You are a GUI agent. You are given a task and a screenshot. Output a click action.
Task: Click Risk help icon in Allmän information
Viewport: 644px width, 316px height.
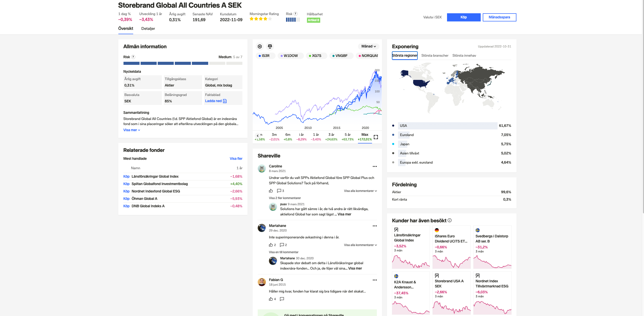point(133,57)
